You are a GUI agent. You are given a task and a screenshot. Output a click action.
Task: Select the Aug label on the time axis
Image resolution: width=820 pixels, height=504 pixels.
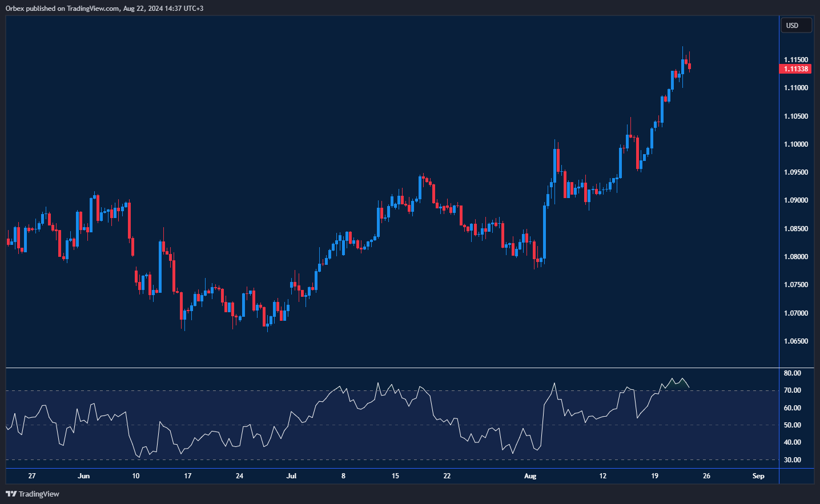click(530, 475)
